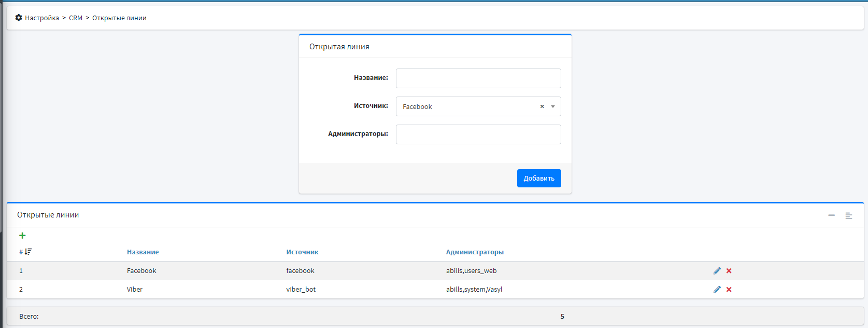This screenshot has height=328, width=868.
Task: Click Открытые линии breadcrumb item
Action: click(119, 18)
